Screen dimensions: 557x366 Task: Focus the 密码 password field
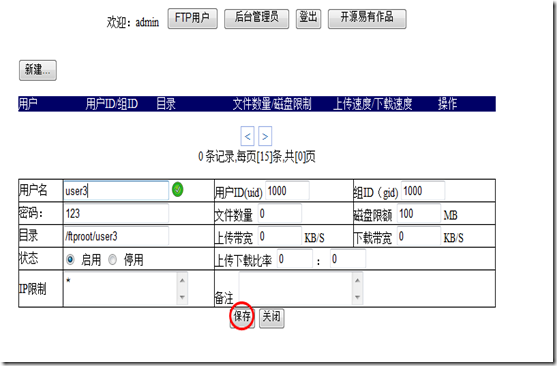(x=116, y=214)
